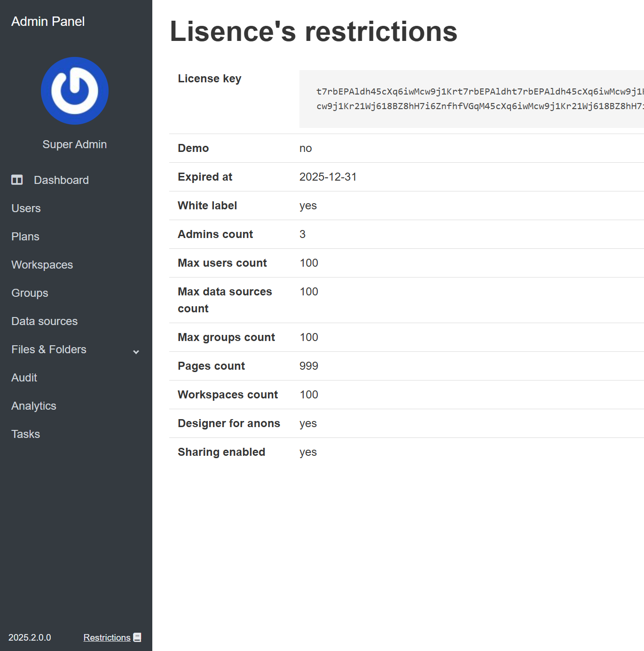644x651 pixels.
Task: Click the Designer for anons label
Action: tap(229, 423)
